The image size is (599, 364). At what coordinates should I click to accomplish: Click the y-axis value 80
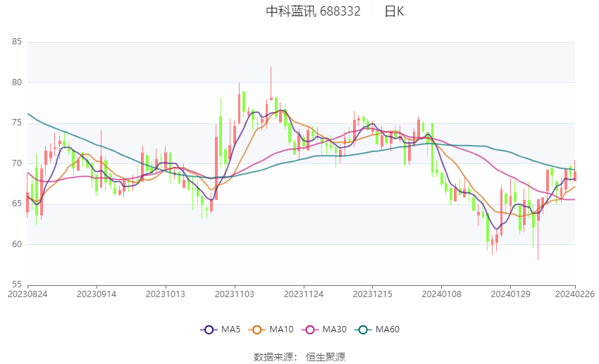pos(17,82)
